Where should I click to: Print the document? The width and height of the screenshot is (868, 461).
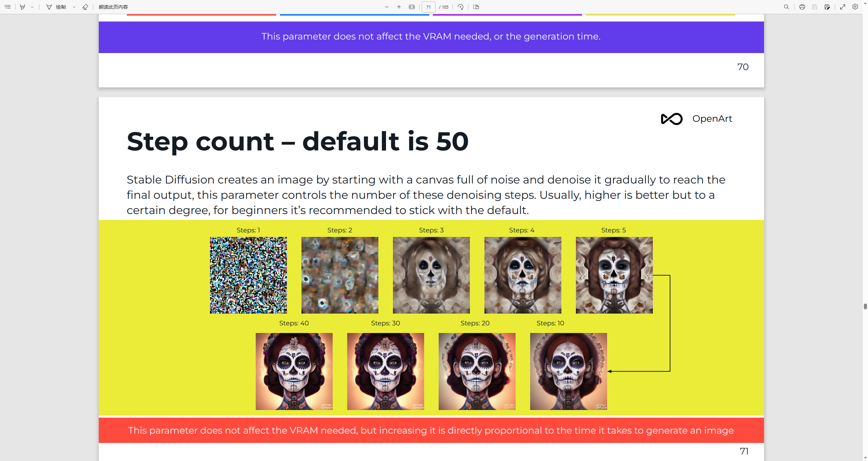click(802, 7)
